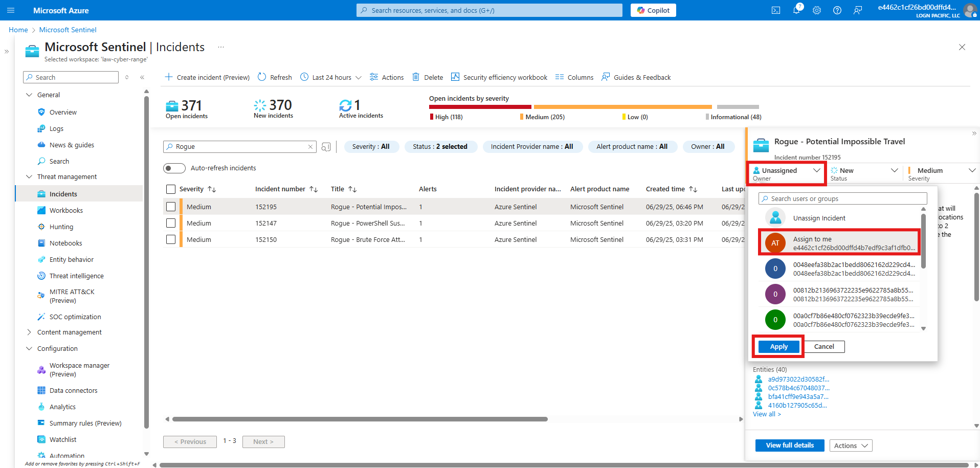This screenshot has height=468, width=980.
Task: Open Workbooks in the sidebar
Action: click(x=66, y=211)
